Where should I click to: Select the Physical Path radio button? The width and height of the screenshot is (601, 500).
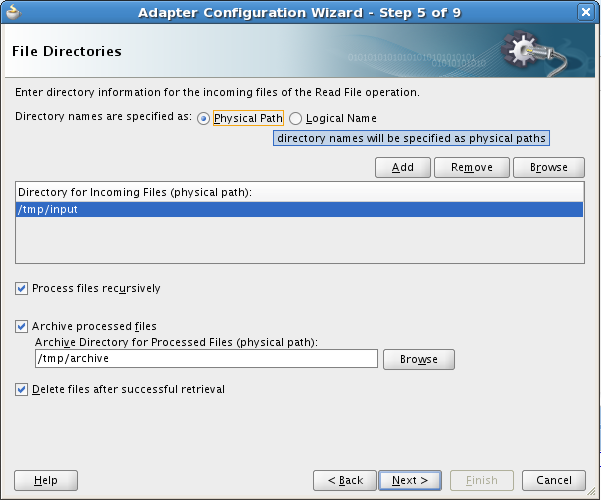pos(203,118)
